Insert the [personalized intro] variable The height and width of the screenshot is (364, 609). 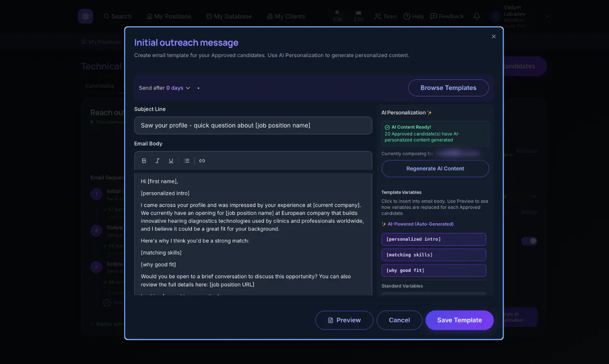pyautogui.click(x=433, y=239)
